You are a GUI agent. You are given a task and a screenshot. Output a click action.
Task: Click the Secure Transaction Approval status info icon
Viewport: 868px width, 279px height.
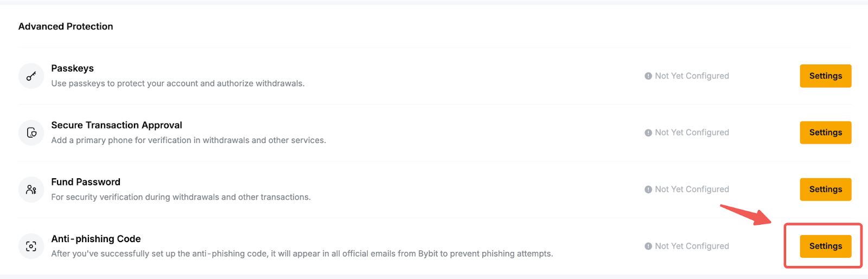tap(648, 133)
